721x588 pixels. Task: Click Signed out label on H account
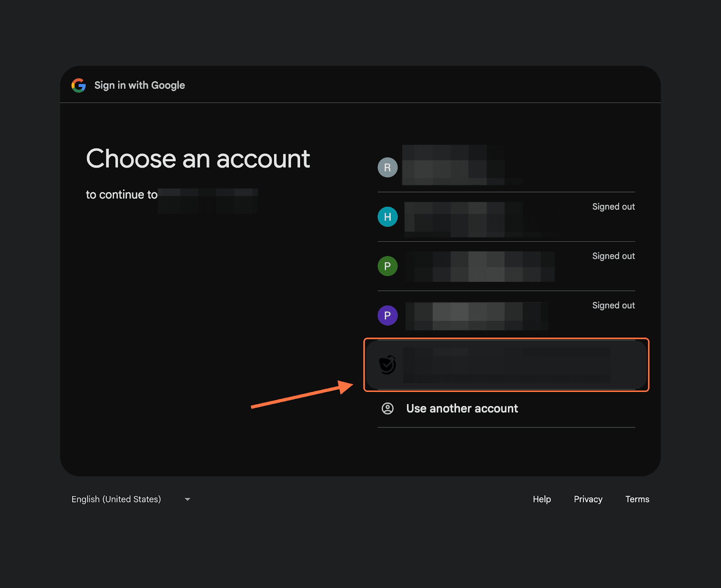coord(613,207)
